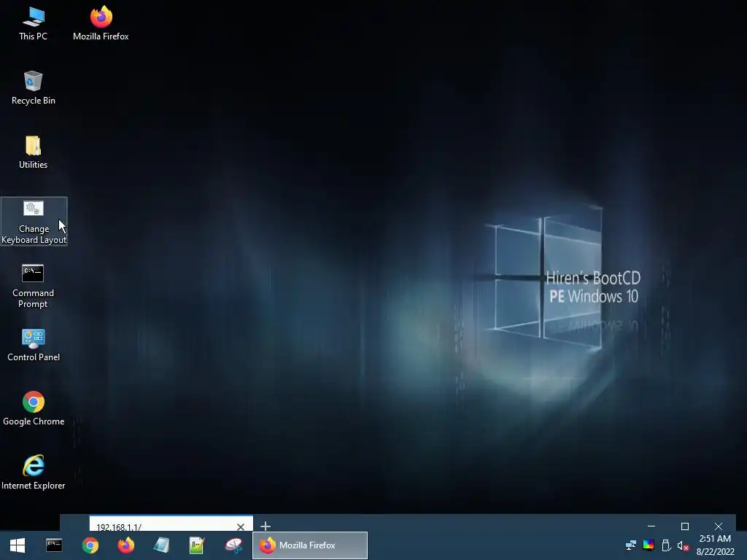Activate the Mozilla Firefox running taskbar button
The image size is (747, 560).
(x=309, y=545)
